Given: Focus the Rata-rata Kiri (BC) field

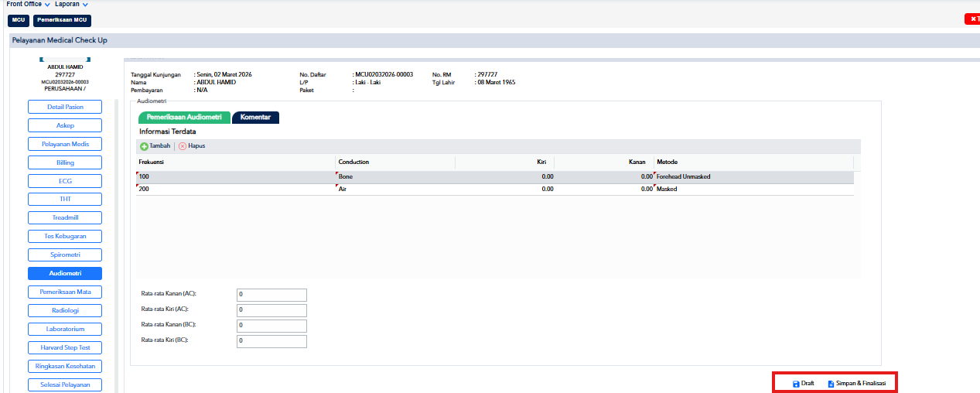Looking at the screenshot, I should [x=271, y=341].
